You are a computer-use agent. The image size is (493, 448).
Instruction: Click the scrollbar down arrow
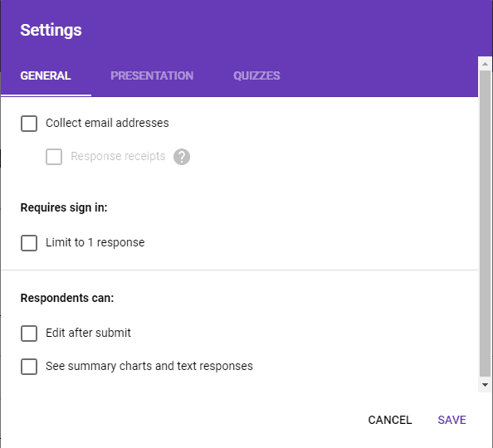click(x=486, y=385)
